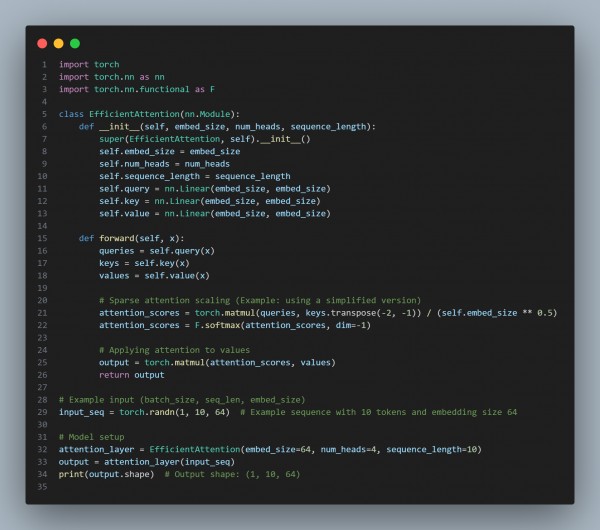The image size is (600, 530).
Task: Click line number 5 in gutter
Action: tap(44, 114)
